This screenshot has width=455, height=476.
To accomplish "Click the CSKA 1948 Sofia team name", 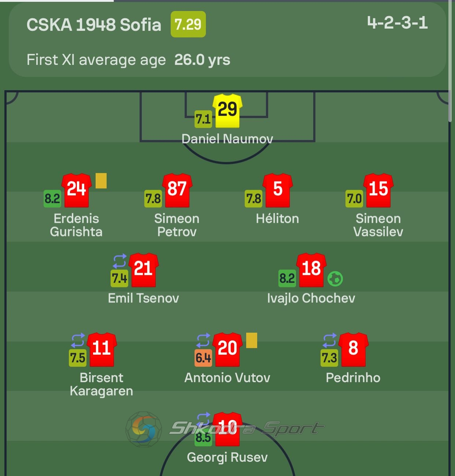I will point(94,25).
